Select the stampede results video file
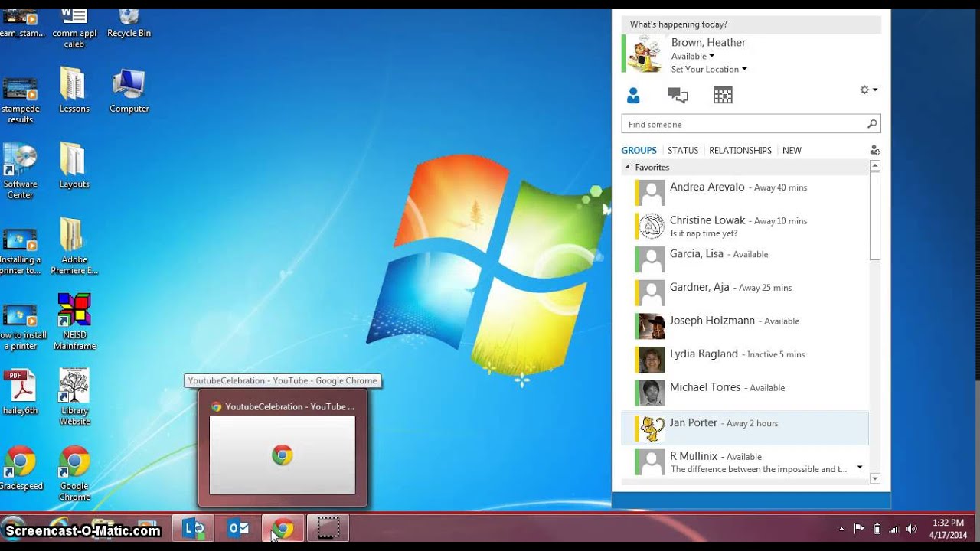Screen dimensions: 980x551 coord(20,99)
